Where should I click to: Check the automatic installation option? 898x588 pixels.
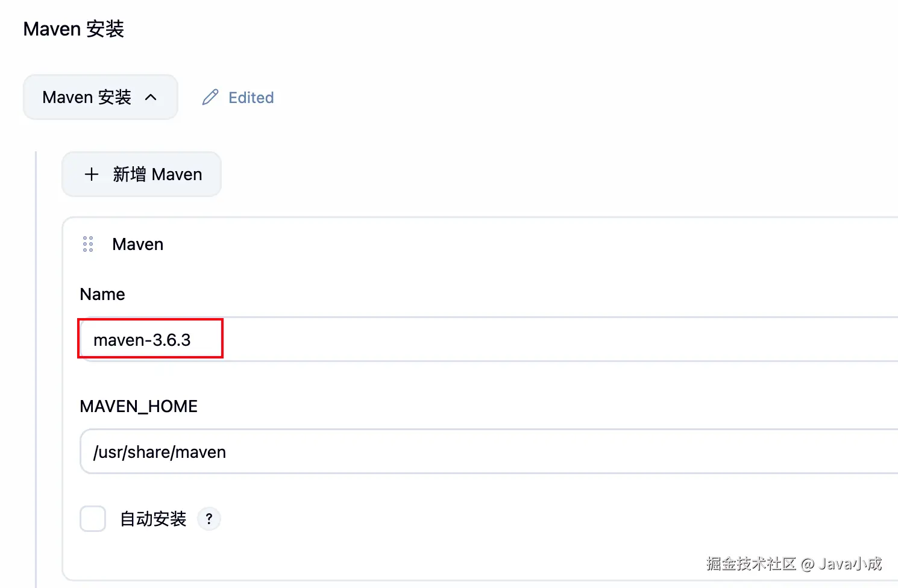point(92,518)
